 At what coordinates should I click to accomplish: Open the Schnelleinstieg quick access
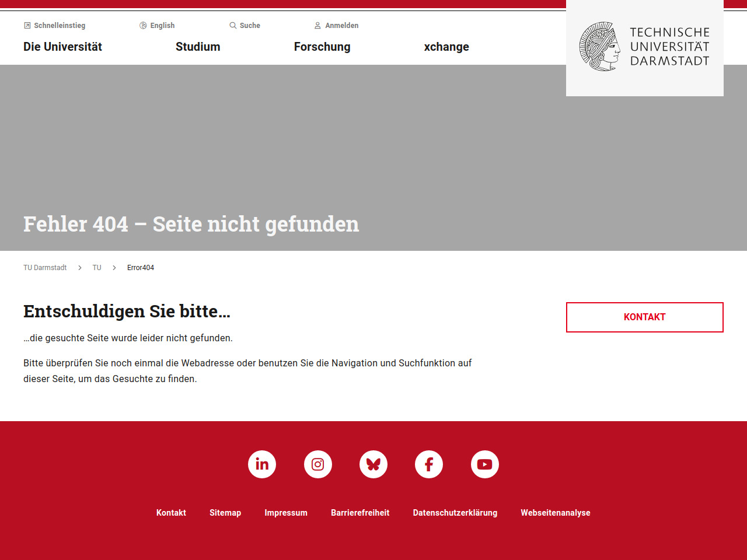55,26
